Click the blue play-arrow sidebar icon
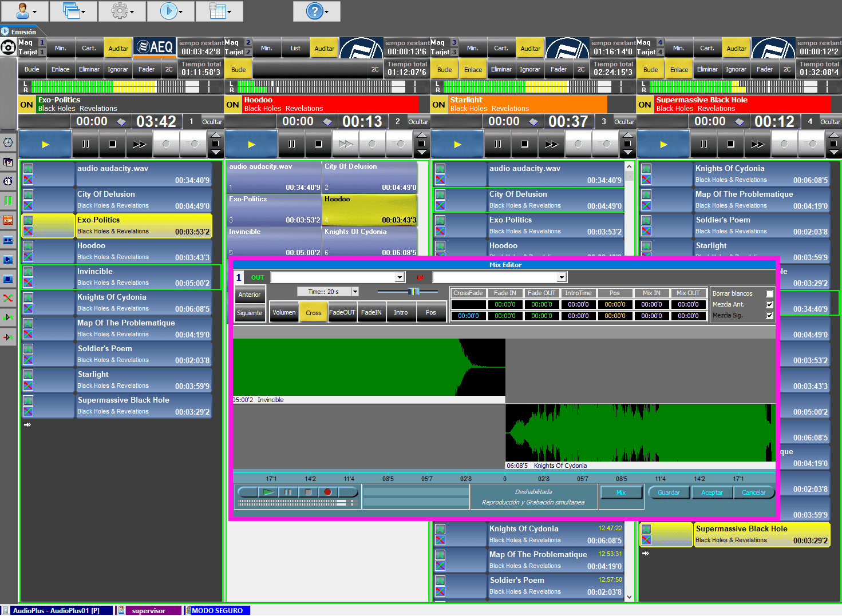 (8, 260)
